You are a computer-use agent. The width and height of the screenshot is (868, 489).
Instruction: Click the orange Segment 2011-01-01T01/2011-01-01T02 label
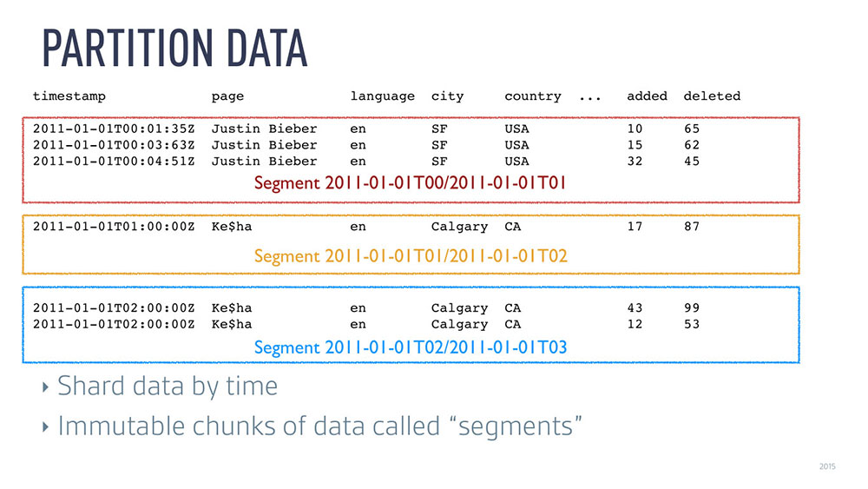point(410,256)
